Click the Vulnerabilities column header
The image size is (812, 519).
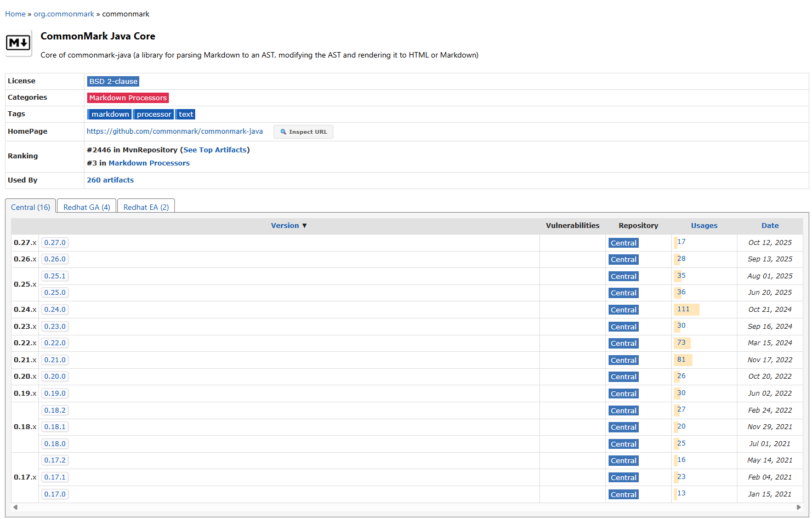[572, 225]
